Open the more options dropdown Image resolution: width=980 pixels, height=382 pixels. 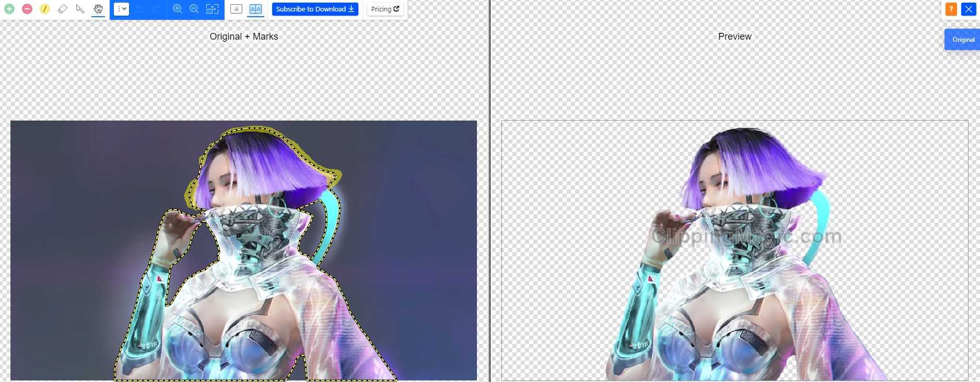(121, 9)
